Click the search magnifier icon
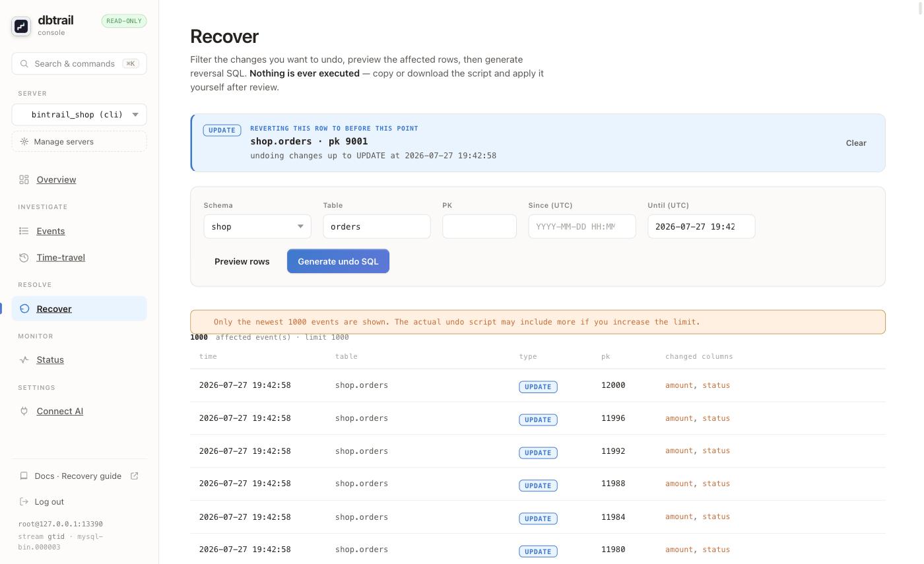 pos(24,64)
